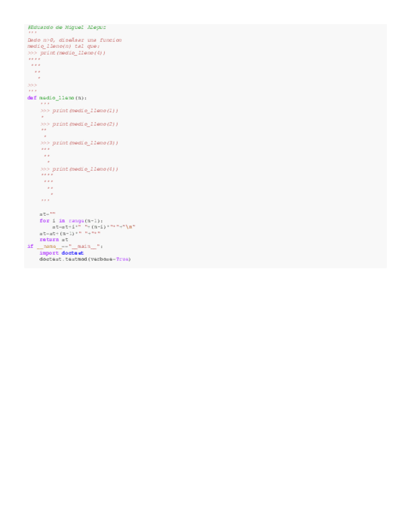Screen dimensions: 411x532
Task: Select the loop line ending with "\n"
Action: pyautogui.click(x=93, y=227)
